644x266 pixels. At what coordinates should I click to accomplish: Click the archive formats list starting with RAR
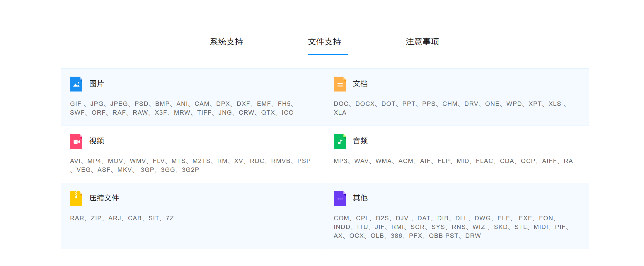coord(122,218)
